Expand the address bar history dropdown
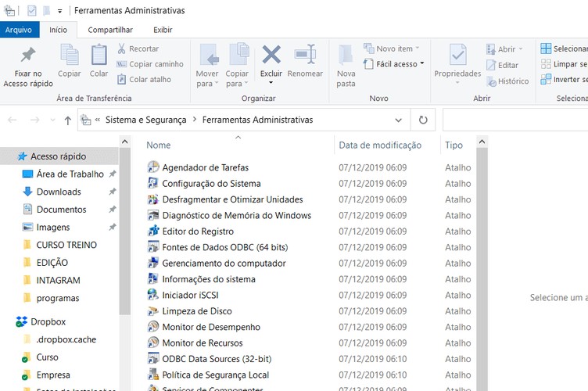588x391 pixels. point(398,120)
